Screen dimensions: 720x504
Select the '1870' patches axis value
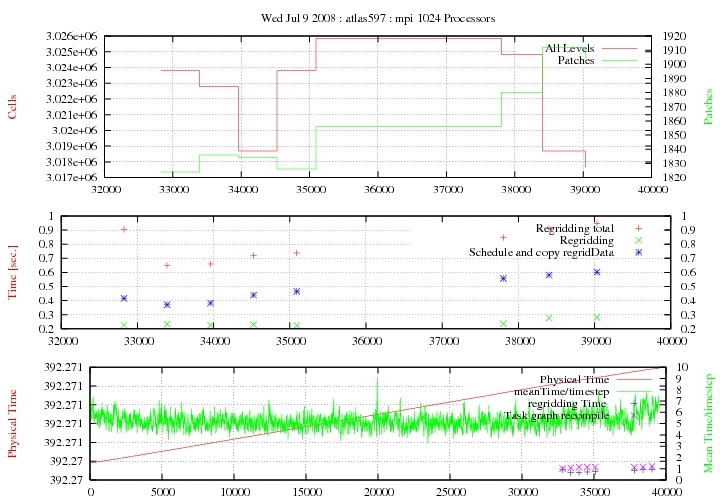675,107
